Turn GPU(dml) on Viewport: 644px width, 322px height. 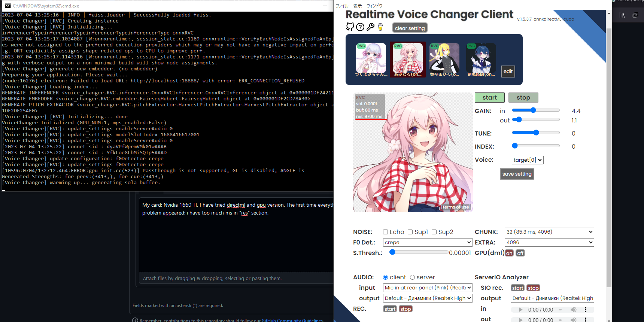click(509, 253)
